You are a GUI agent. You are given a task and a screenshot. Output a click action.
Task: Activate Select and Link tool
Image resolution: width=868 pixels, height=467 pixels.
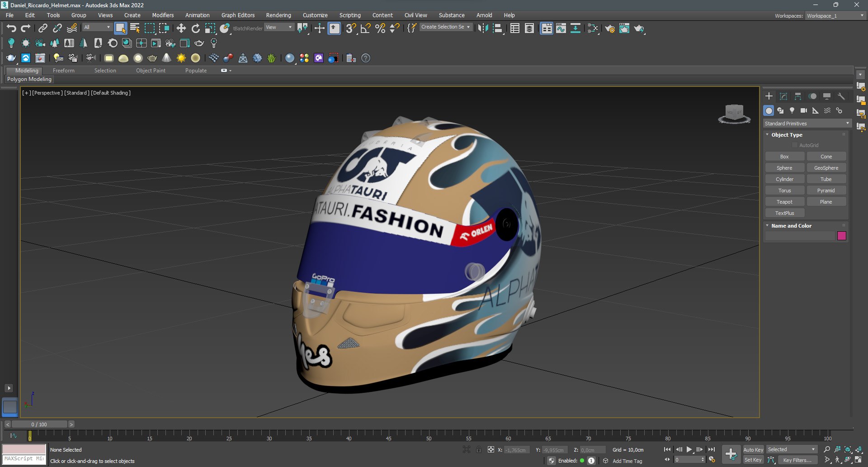coord(42,29)
